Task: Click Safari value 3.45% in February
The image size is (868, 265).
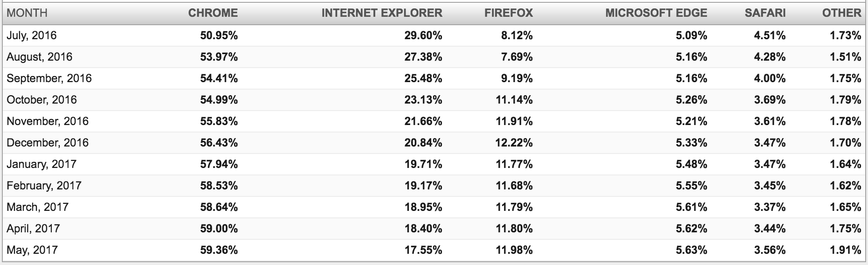Action: click(x=770, y=186)
